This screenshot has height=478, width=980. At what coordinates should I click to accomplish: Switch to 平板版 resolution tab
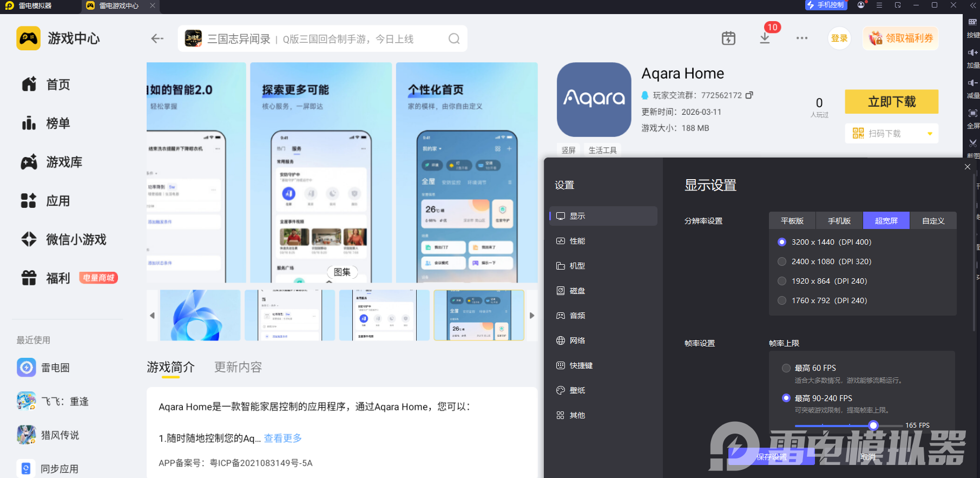click(x=792, y=221)
